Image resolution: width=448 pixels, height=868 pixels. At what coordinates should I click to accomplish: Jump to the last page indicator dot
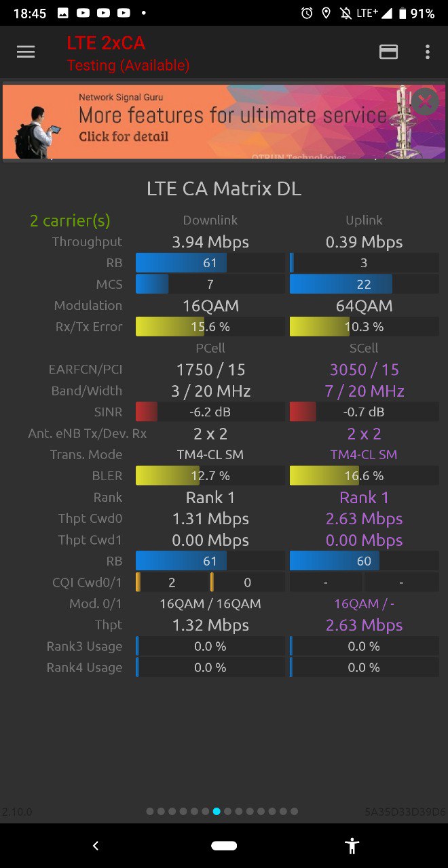click(x=294, y=811)
